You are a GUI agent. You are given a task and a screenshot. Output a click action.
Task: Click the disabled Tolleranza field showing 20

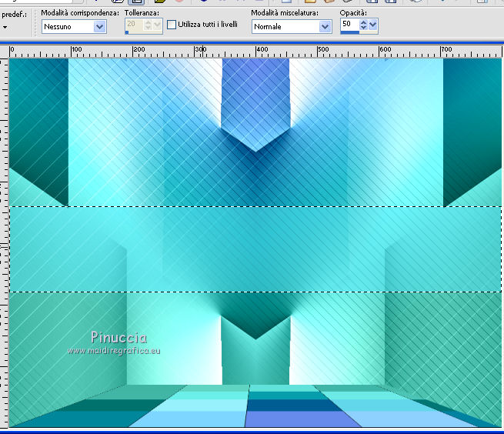pyautogui.click(x=134, y=24)
